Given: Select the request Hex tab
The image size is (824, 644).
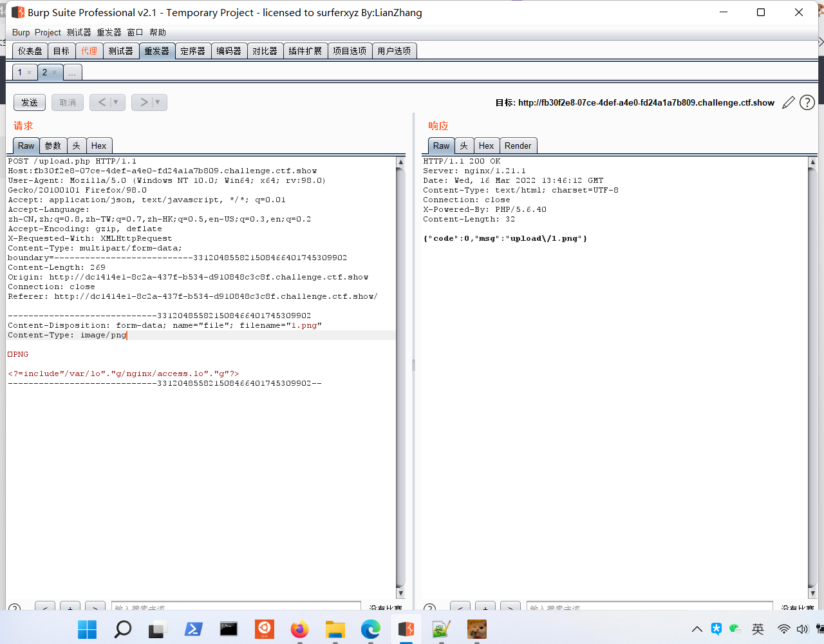Looking at the screenshot, I should [x=98, y=146].
